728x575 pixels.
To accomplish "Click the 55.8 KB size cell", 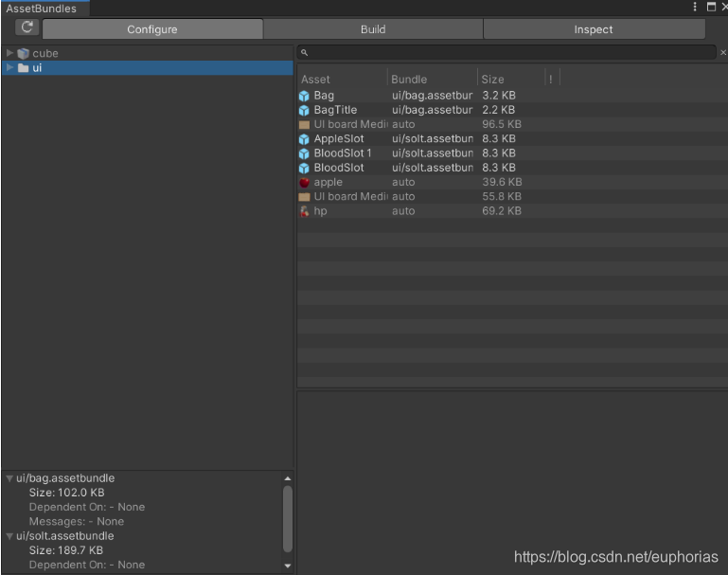I will pyautogui.click(x=502, y=196).
